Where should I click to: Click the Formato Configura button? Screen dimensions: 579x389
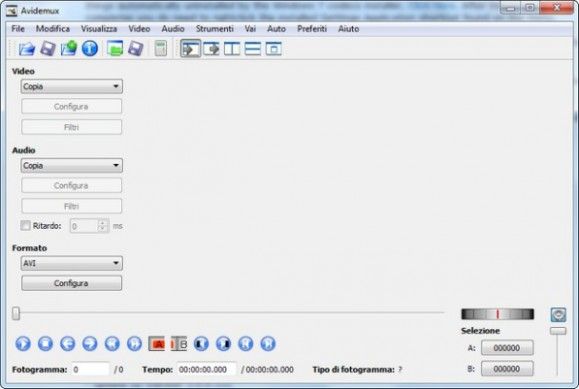click(71, 283)
